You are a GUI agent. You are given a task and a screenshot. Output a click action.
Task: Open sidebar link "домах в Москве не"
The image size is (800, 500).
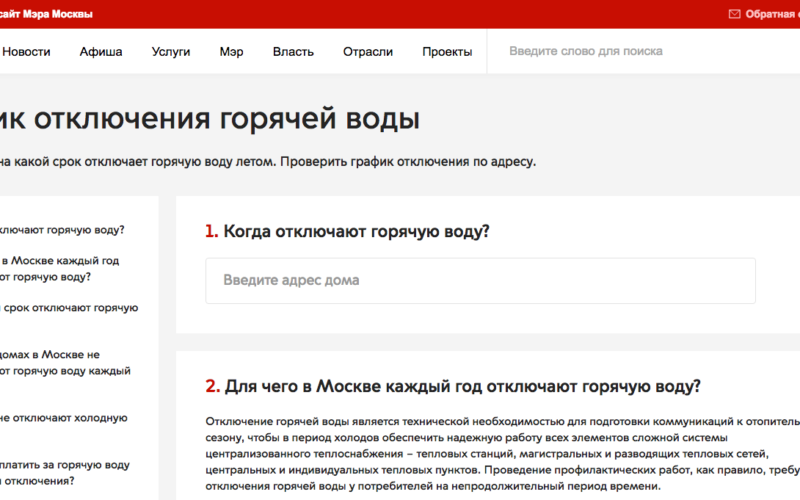pos(50,354)
